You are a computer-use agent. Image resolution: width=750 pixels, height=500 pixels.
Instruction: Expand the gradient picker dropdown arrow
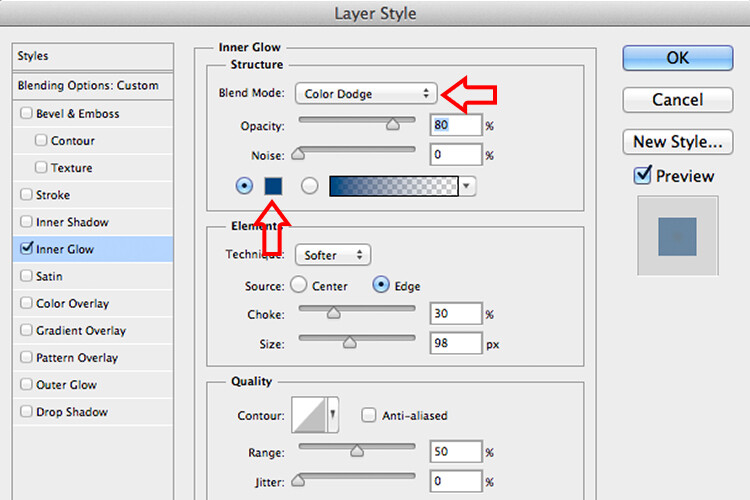(468, 186)
